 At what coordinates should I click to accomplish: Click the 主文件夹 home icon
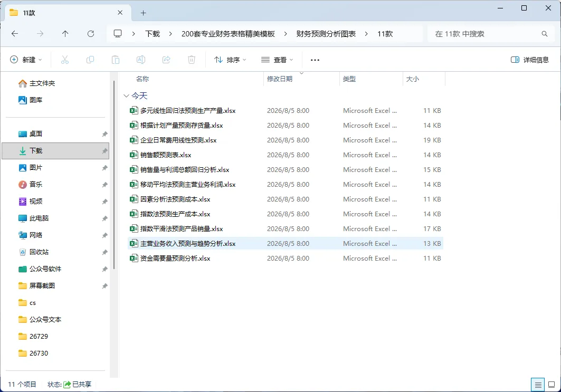[x=23, y=83]
